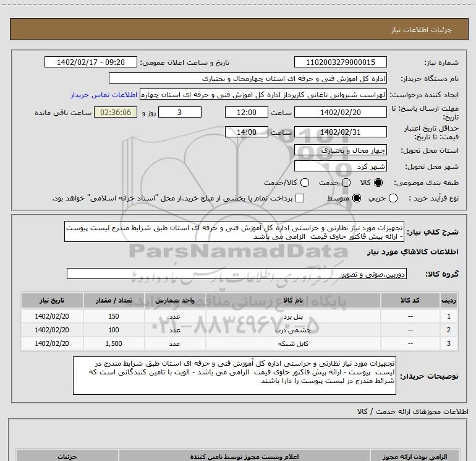Click the request number field 1102003279000015
476x461 pixels.
pyautogui.click(x=340, y=62)
